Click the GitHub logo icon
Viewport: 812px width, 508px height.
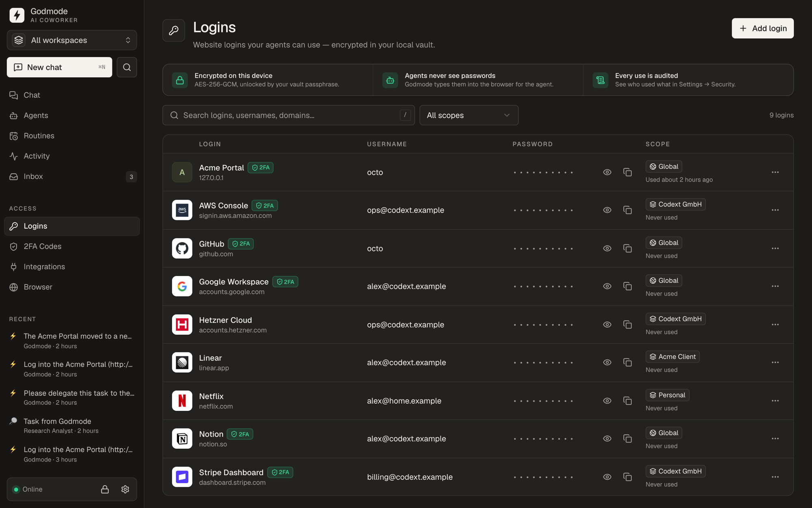coord(182,248)
